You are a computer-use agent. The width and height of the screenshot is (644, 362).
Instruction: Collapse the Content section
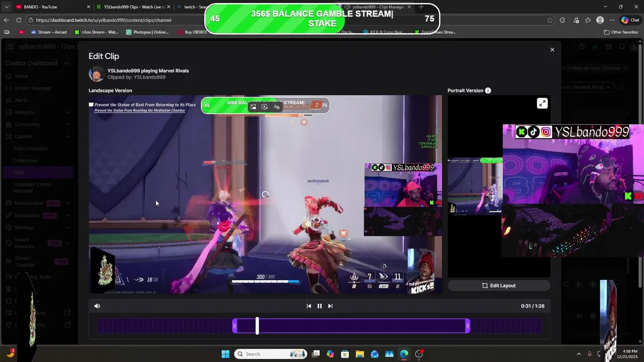[38, 136]
